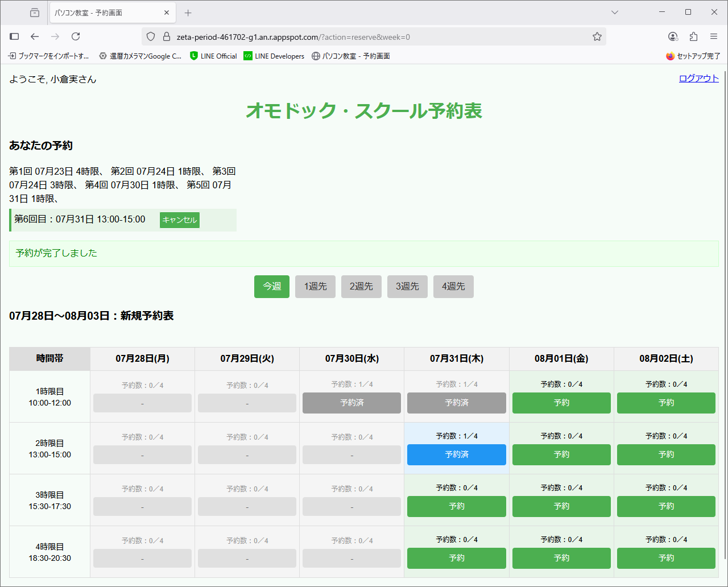728x587 pixels.
Task: Open the tracking protection shield panel
Action: click(x=150, y=36)
